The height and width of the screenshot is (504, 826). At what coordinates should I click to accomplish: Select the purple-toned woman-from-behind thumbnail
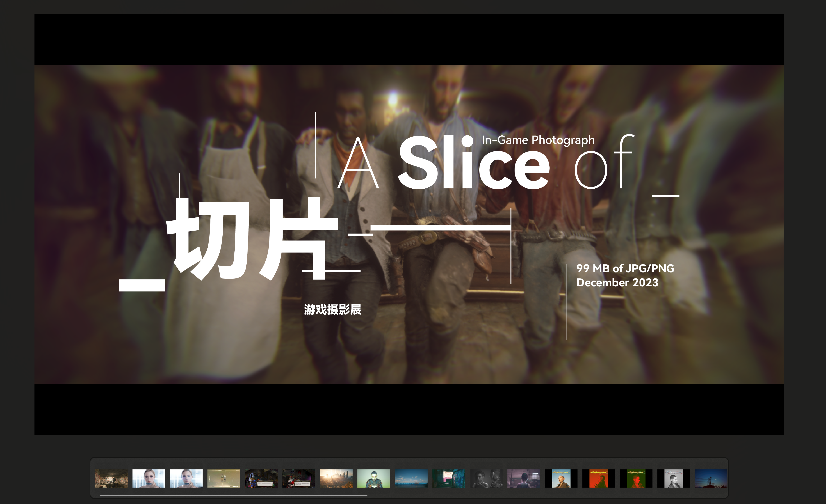point(524,478)
